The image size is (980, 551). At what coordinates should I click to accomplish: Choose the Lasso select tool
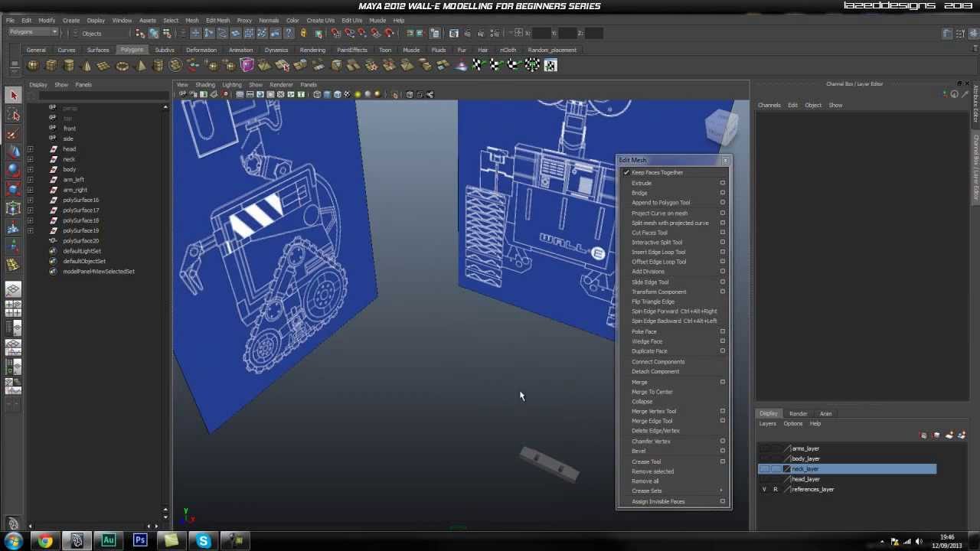[x=13, y=115]
